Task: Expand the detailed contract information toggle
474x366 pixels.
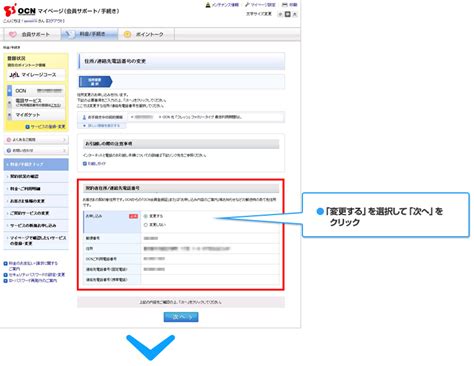Action: tap(102, 126)
